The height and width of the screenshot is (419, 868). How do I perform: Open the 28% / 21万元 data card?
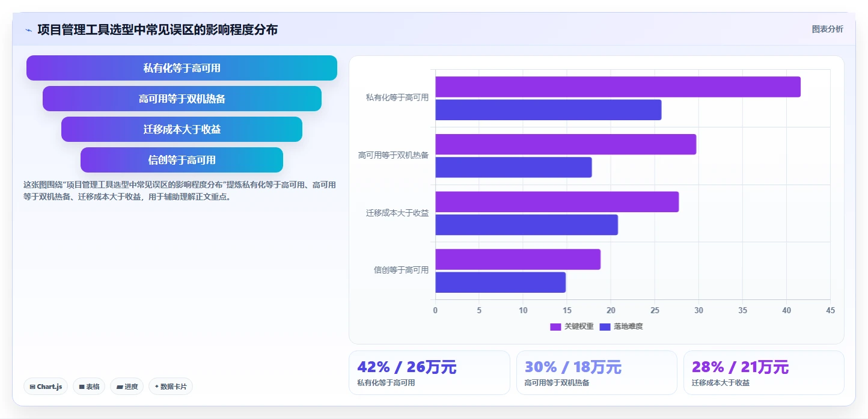pyautogui.click(x=763, y=373)
